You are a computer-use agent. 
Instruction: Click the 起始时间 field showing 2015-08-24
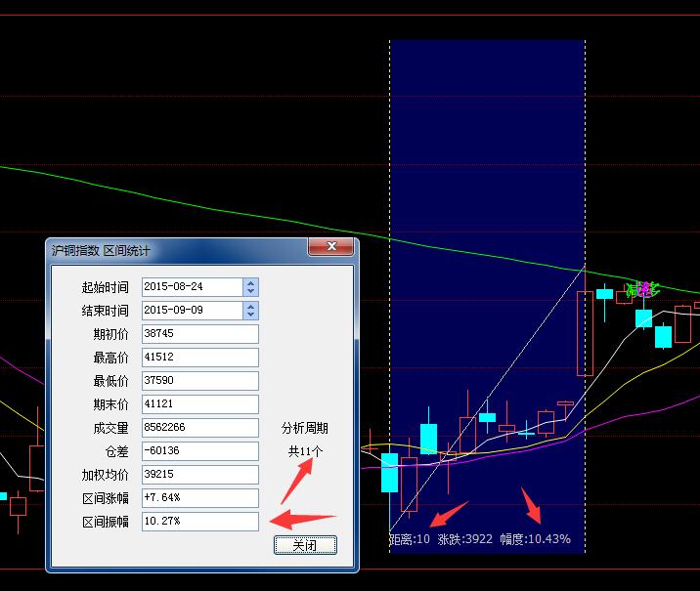click(x=192, y=287)
